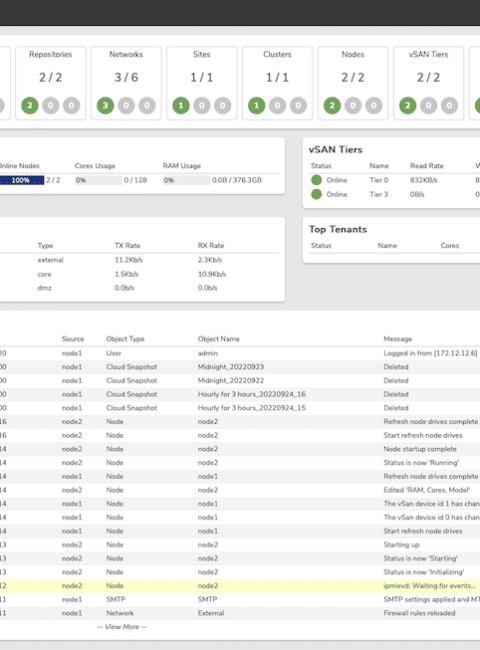Open the Sites summary card
The image size is (480, 650).
(201, 83)
